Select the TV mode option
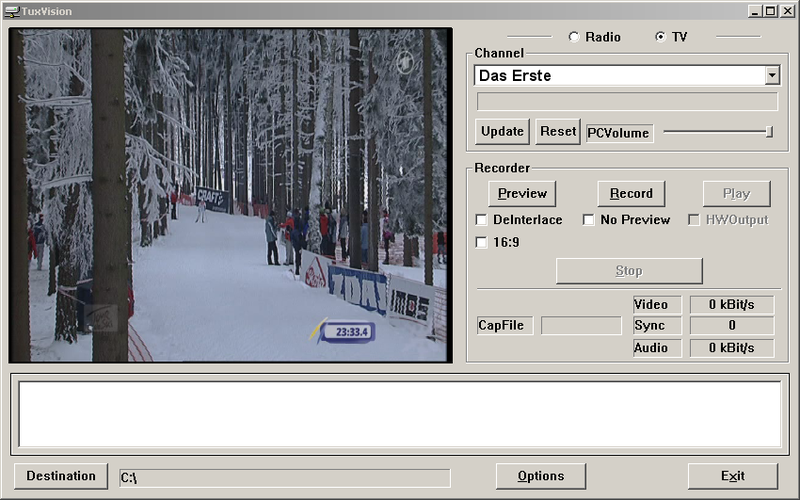Viewport: 800px width, 500px height. point(660,37)
